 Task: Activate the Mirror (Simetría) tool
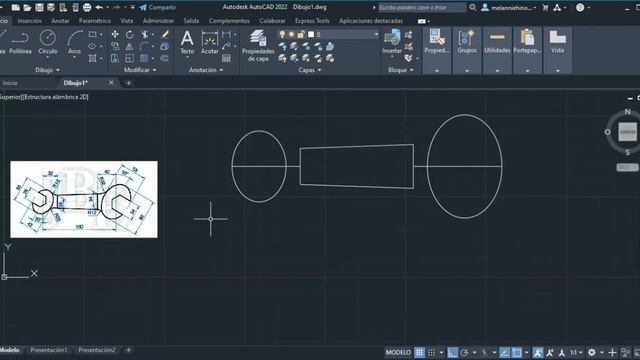pyautogui.click(x=129, y=47)
